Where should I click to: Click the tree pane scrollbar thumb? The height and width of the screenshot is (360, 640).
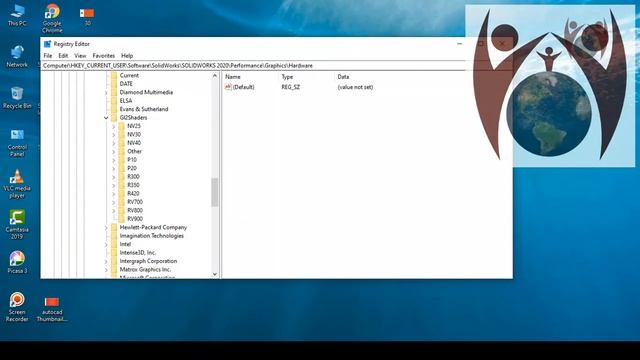215,192
